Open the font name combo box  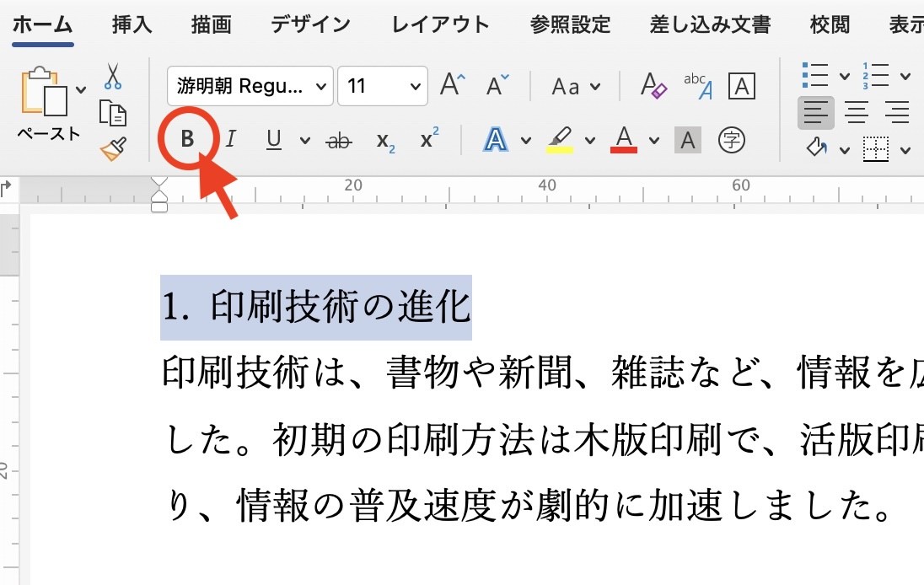250,86
